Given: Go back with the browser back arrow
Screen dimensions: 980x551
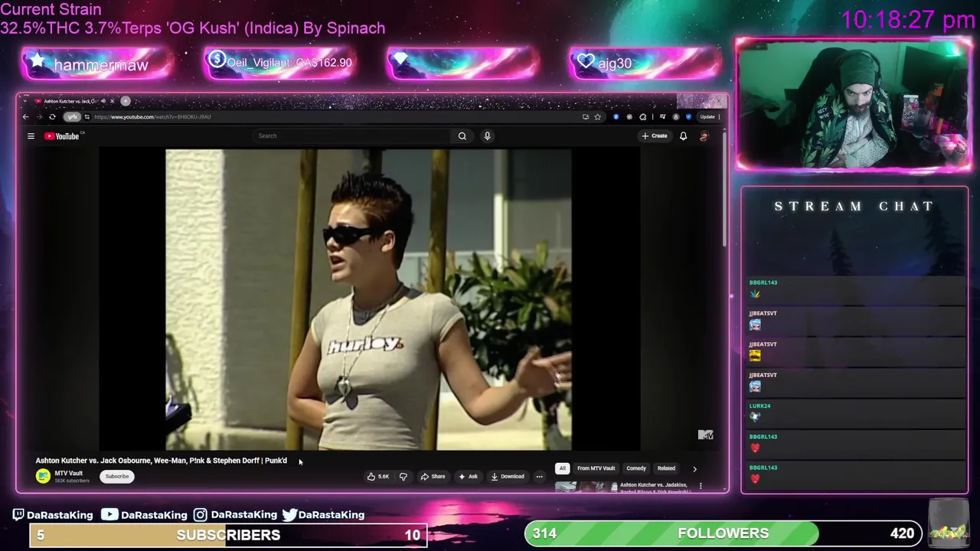Looking at the screenshot, I should pos(25,117).
